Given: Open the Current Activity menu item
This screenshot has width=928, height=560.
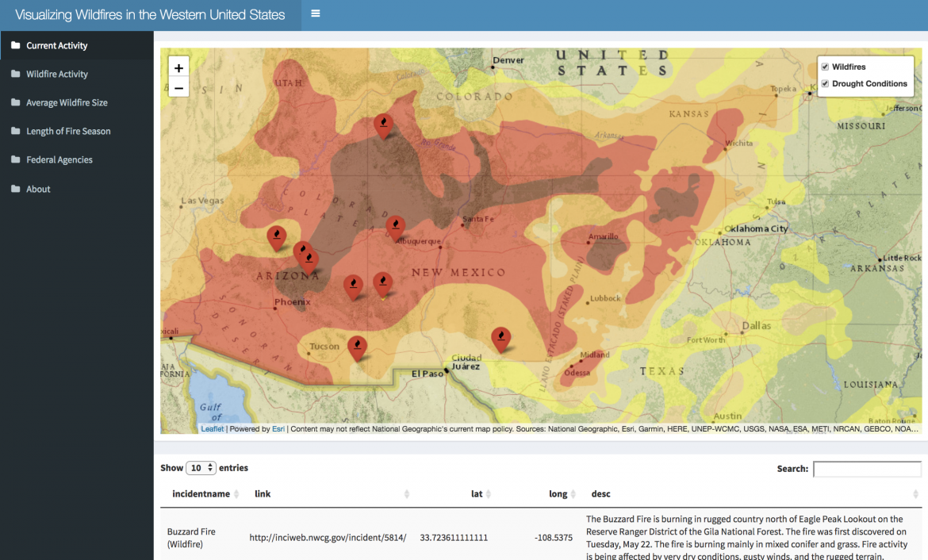Looking at the screenshot, I should pyautogui.click(x=77, y=45).
